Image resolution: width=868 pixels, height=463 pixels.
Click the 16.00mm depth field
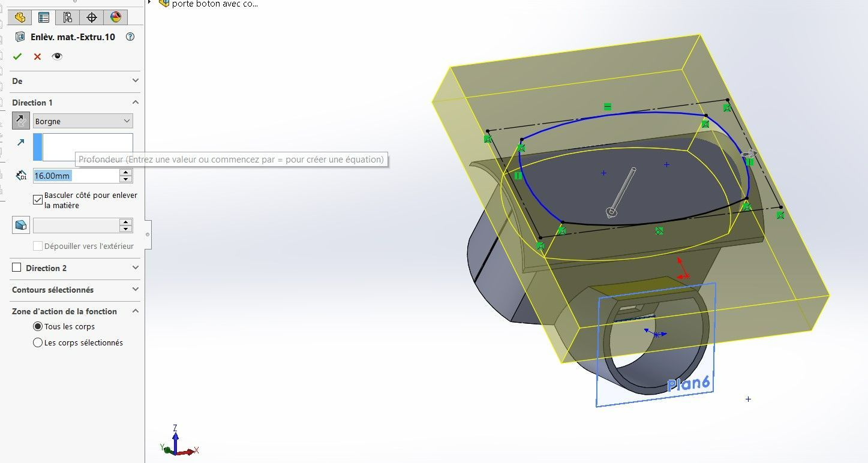tap(76, 176)
